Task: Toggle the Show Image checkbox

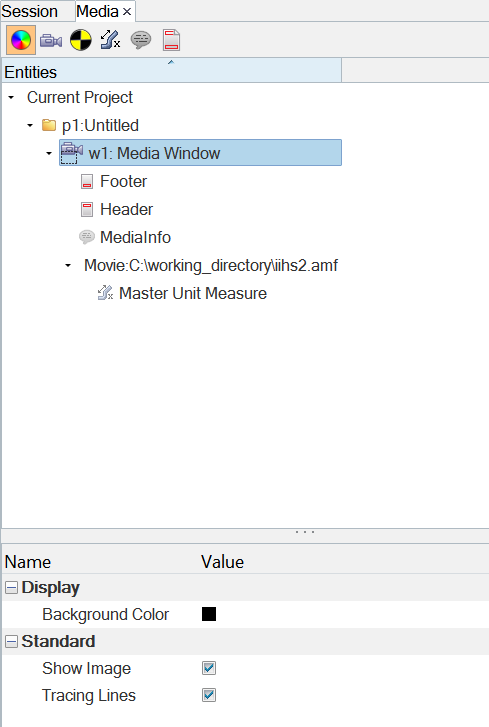Action: click(209, 668)
